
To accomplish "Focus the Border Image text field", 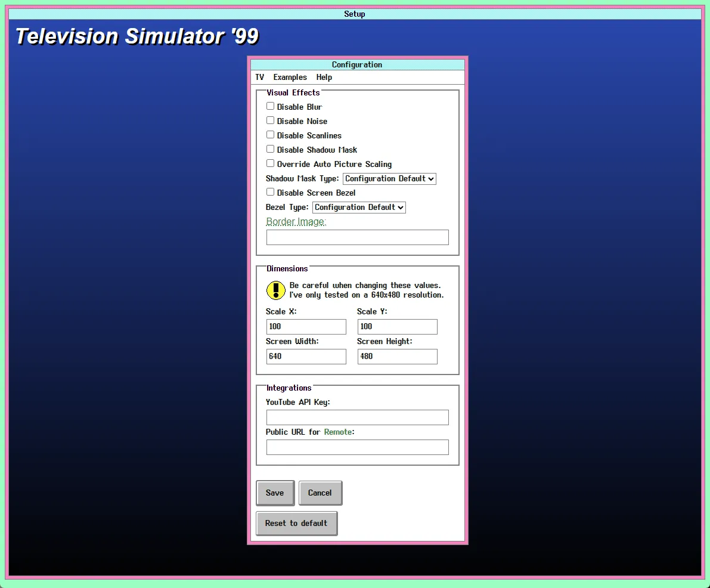I will coord(357,237).
